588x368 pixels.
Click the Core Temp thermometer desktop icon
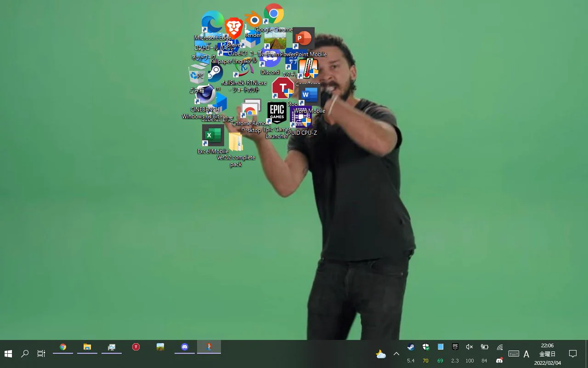click(308, 69)
